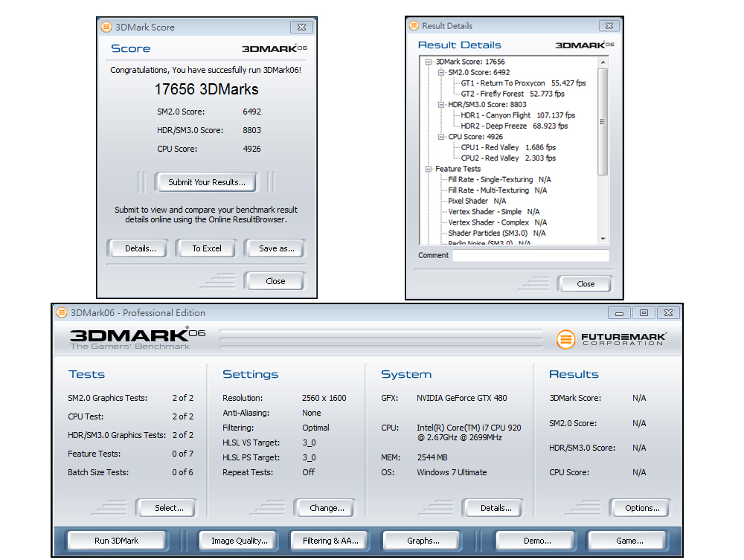Image resolution: width=744 pixels, height=560 pixels.
Task: Select the HDR1 - Canyon Flight row
Action: [518, 115]
